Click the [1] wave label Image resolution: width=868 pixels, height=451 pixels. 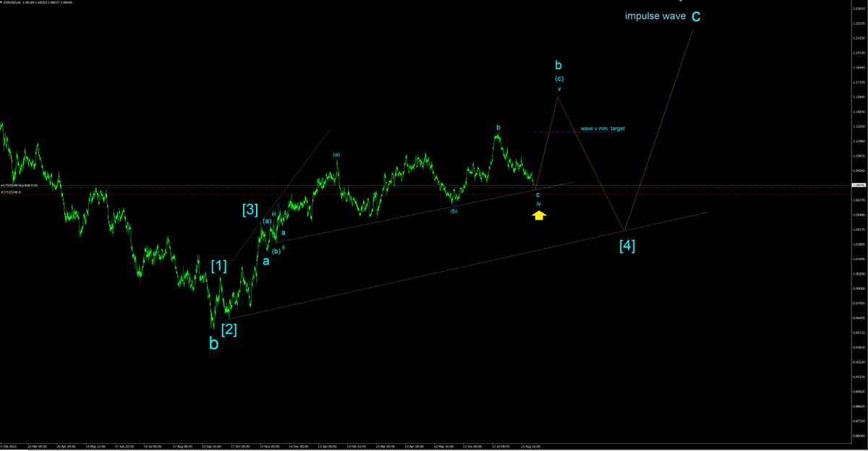coord(219,265)
